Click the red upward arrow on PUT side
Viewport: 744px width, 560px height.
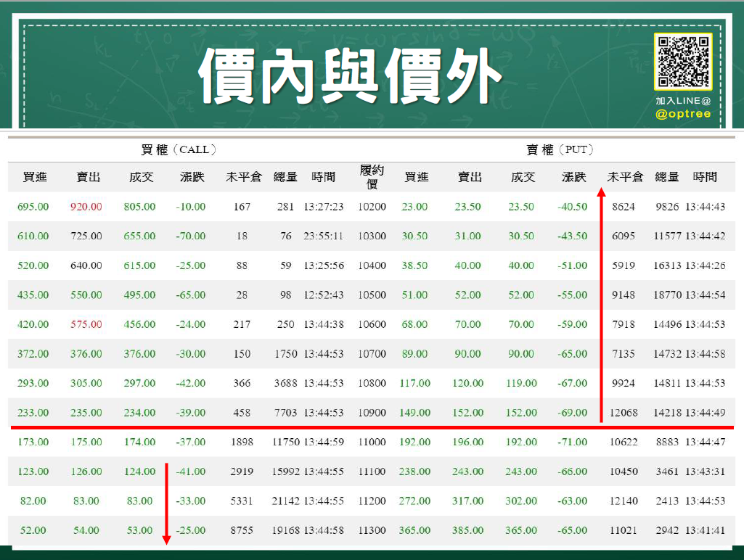click(601, 305)
